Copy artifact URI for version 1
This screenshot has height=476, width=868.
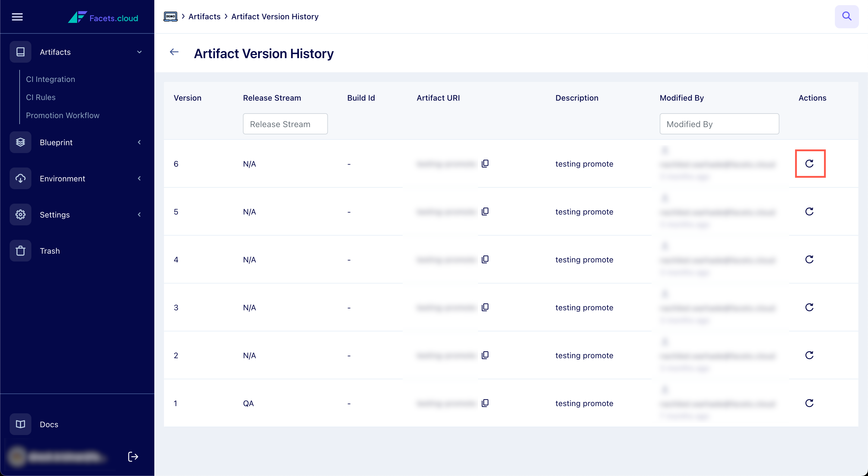[x=485, y=403]
